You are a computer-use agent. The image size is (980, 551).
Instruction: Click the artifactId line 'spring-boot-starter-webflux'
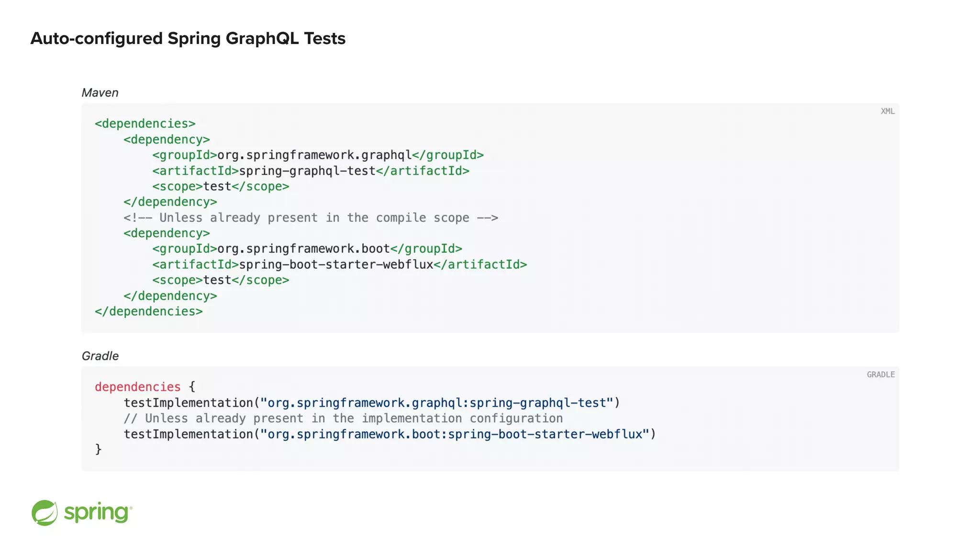(340, 264)
